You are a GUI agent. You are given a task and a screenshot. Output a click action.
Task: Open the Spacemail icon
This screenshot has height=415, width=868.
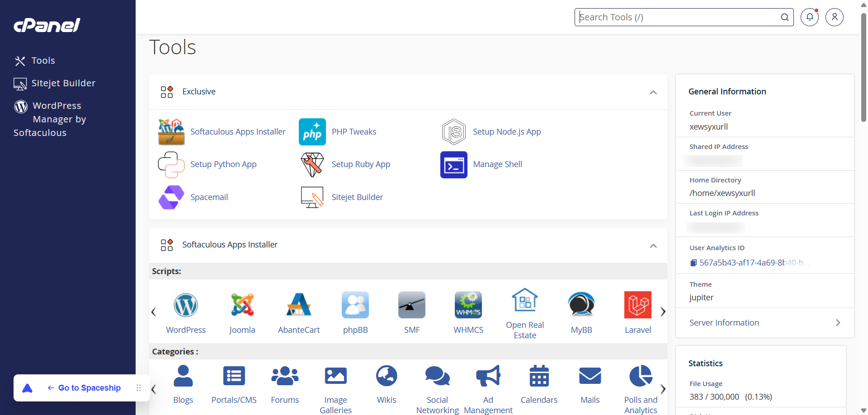coord(171,197)
